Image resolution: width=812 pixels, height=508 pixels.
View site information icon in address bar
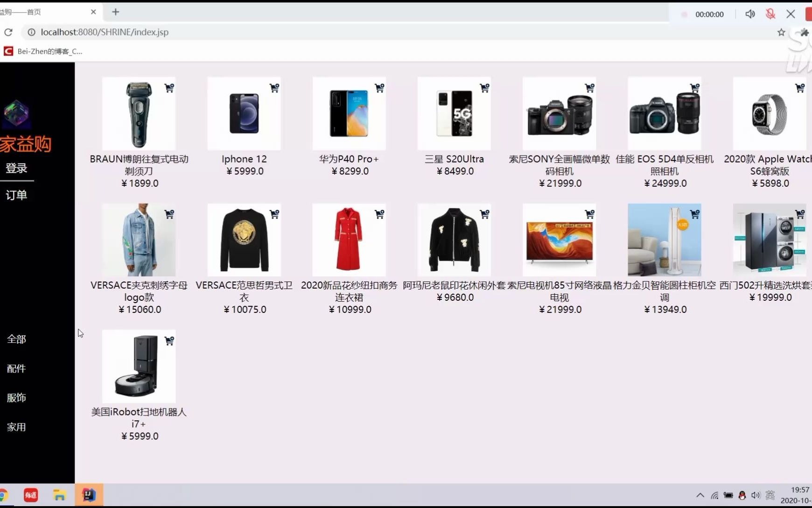(31, 32)
